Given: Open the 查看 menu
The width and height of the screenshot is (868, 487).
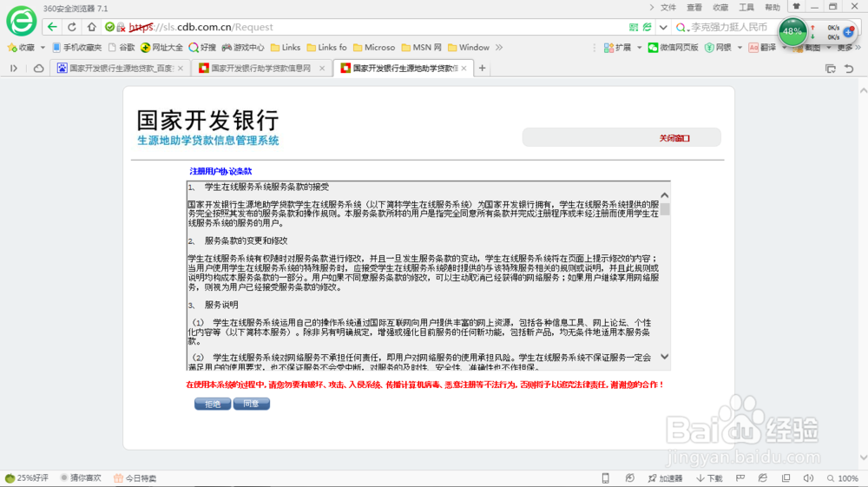Looking at the screenshot, I should tap(694, 7).
